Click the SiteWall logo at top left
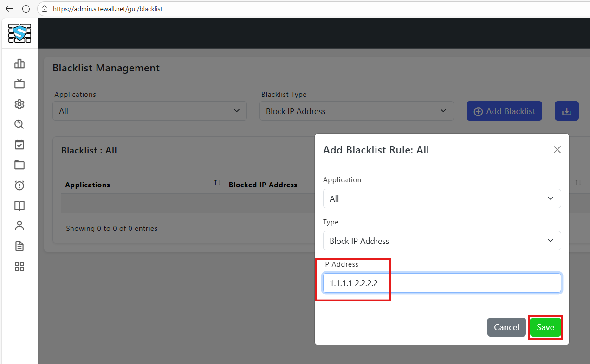Screen dimensions: 590x364 [x=19, y=33]
